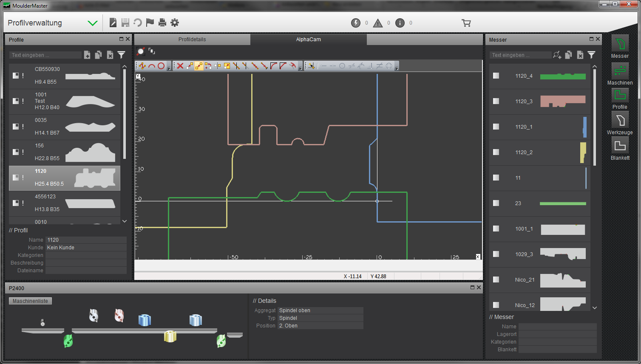Tick the checkbox for knife 1120_4

tap(496, 76)
